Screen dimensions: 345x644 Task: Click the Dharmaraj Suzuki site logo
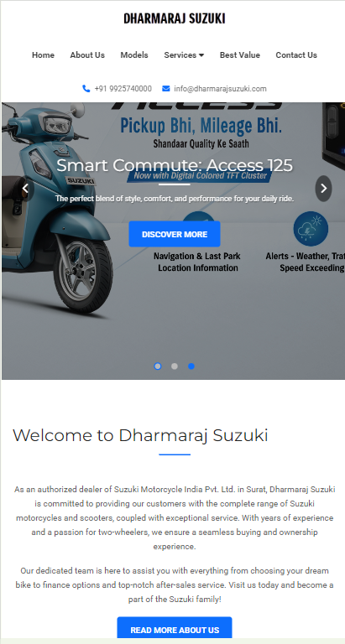[x=175, y=18]
